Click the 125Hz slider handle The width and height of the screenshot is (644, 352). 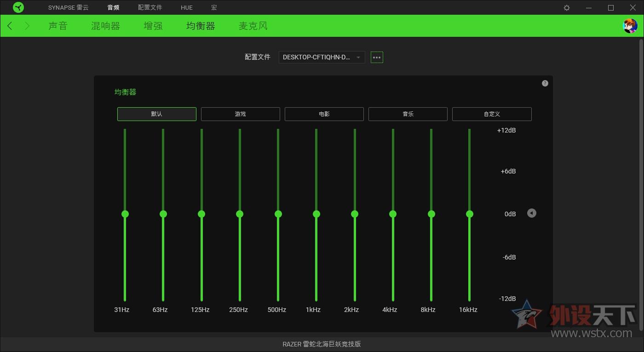click(x=201, y=214)
